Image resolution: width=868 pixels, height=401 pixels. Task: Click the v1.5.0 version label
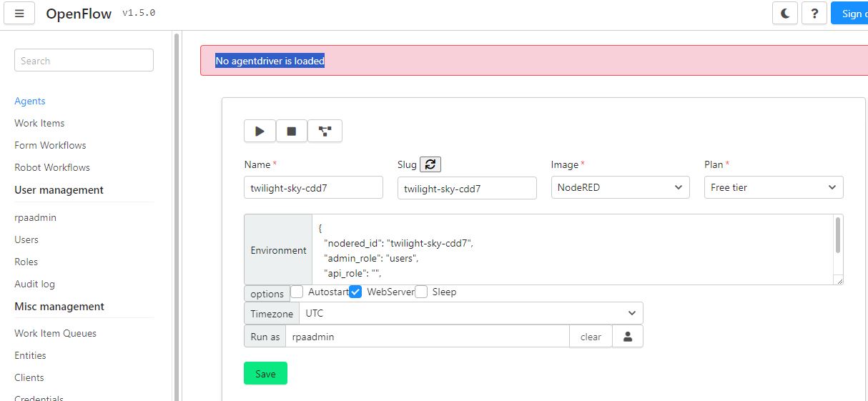click(139, 13)
